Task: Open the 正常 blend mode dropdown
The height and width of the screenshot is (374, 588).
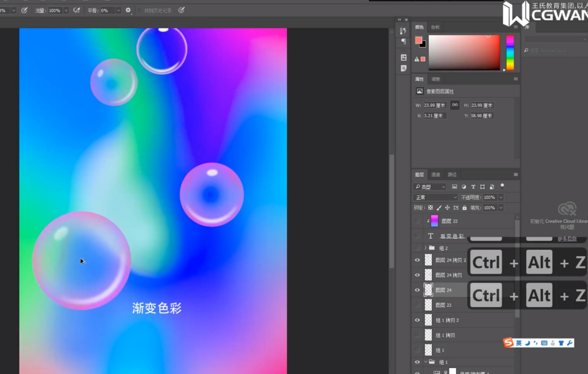Action: pos(435,197)
